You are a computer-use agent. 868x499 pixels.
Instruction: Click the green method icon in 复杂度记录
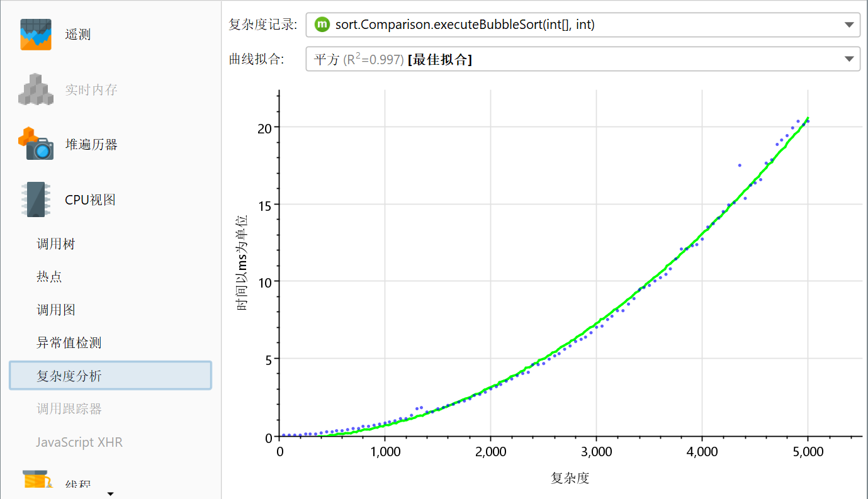322,25
